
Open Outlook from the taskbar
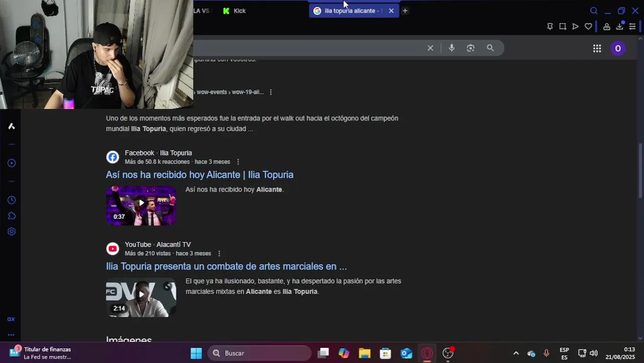[x=406, y=353]
